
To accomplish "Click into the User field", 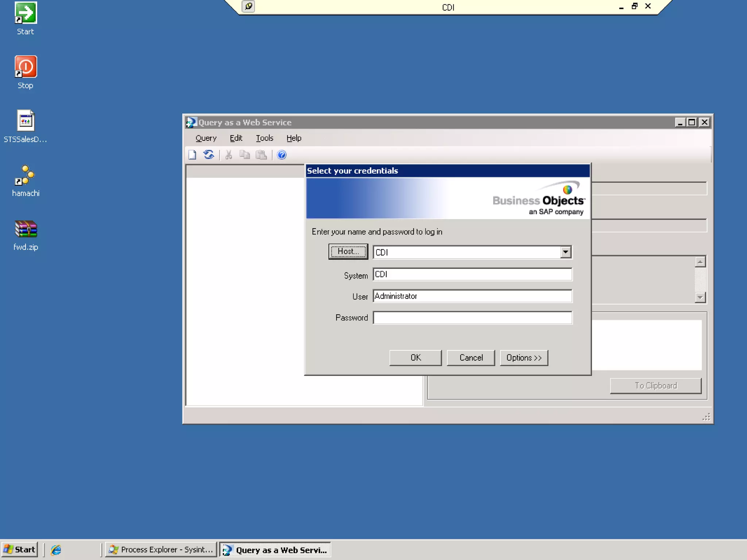I will tap(473, 296).
